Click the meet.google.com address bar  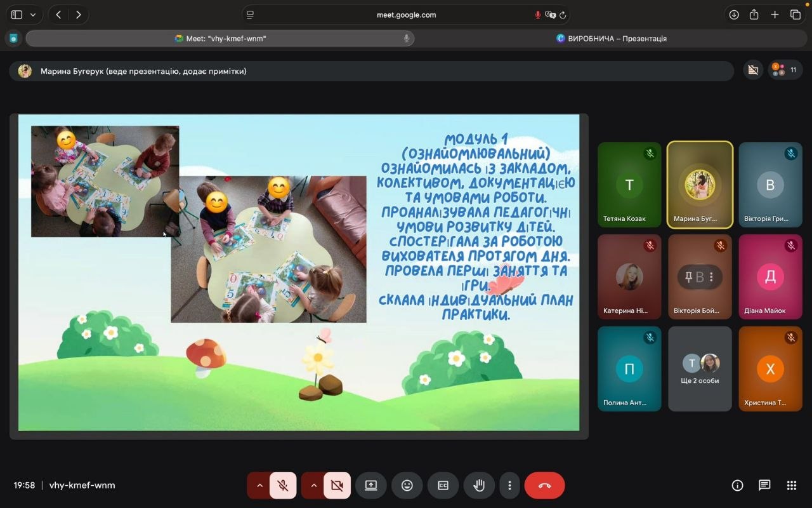click(x=406, y=15)
